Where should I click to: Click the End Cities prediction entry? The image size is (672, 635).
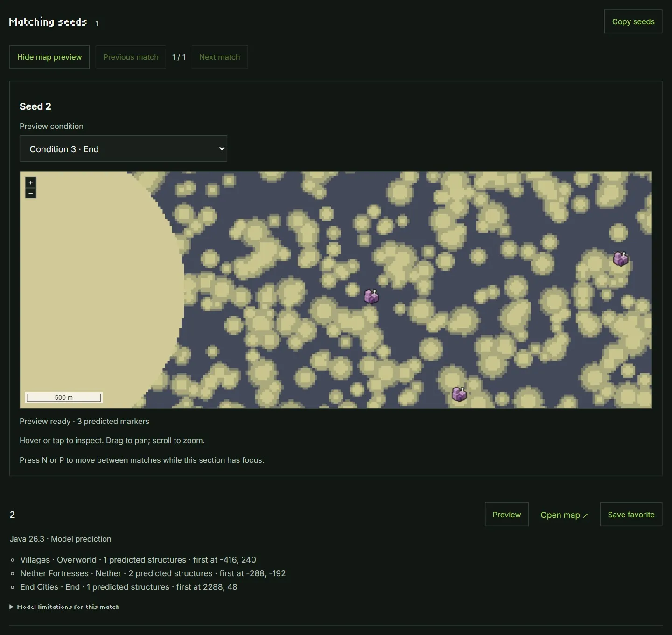point(129,587)
